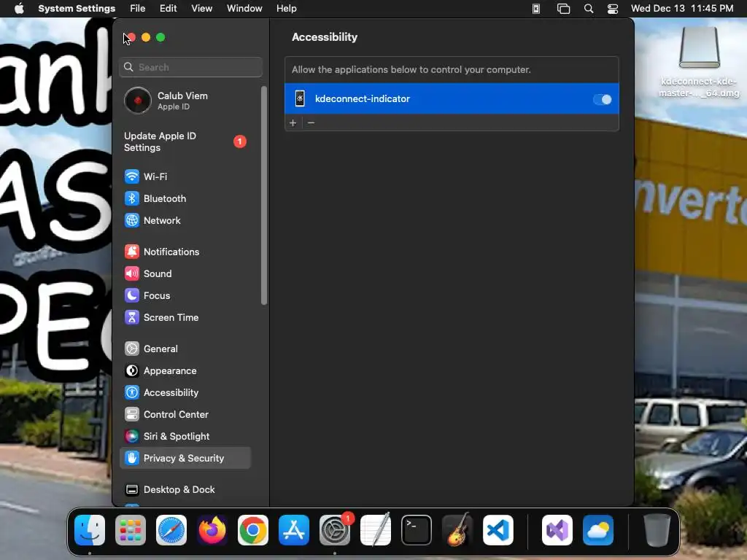Open Sound settings in the sidebar
This screenshot has width=747, height=560.
[x=185, y=274]
